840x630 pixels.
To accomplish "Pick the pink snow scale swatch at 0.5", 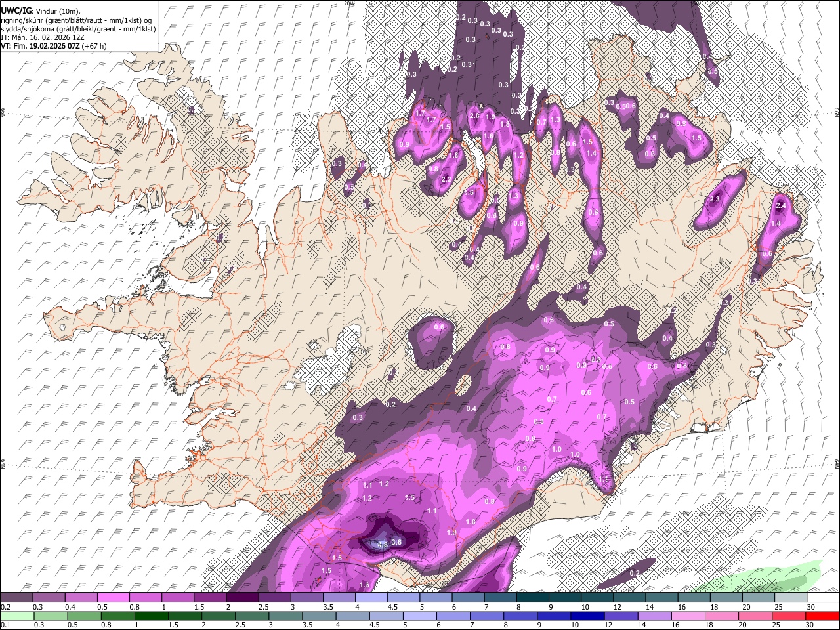I will click(x=114, y=598).
